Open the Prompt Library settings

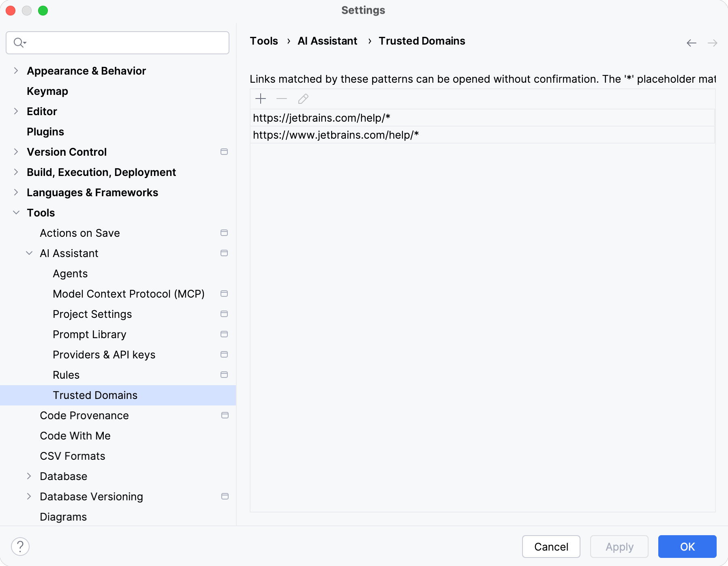tap(89, 334)
